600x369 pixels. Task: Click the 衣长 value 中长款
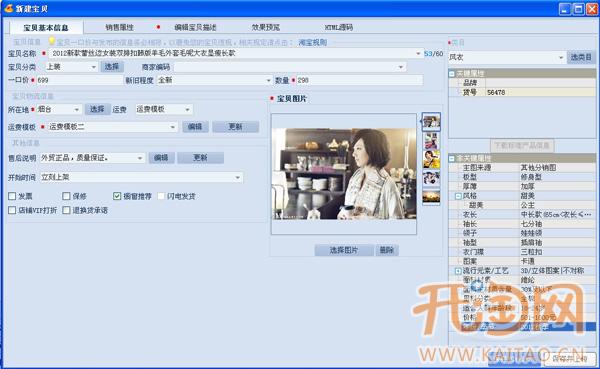click(558, 214)
